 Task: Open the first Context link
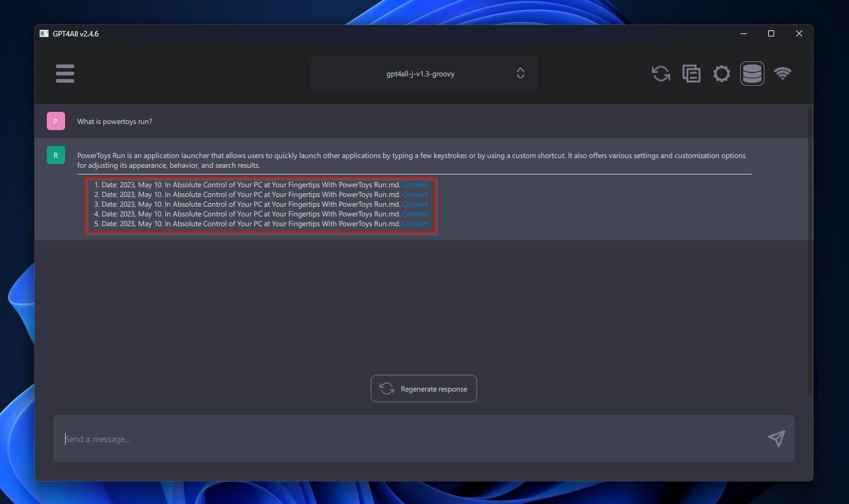(415, 184)
